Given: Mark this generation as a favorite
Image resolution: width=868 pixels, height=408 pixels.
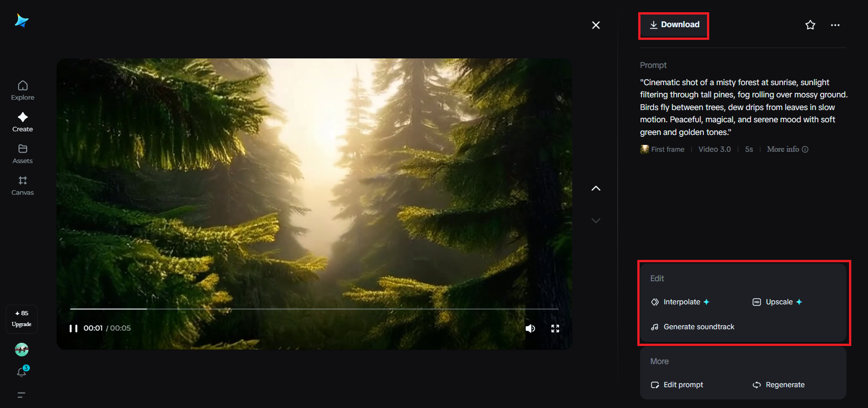Looking at the screenshot, I should click(810, 25).
